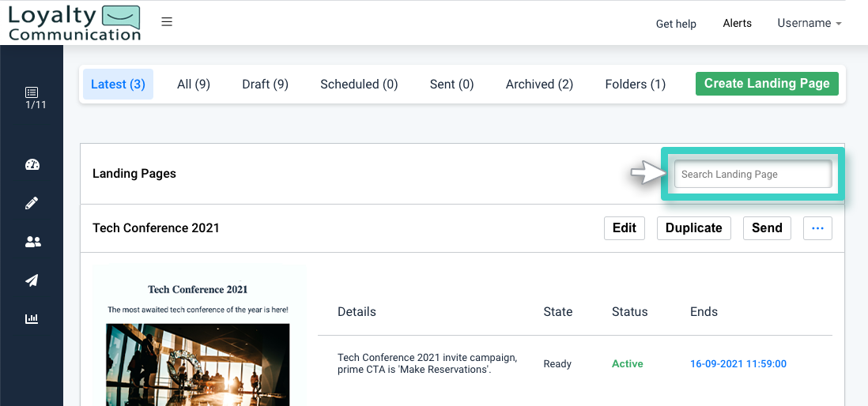The width and height of the screenshot is (868, 406).
Task: Click the Details column header
Action: coord(357,312)
